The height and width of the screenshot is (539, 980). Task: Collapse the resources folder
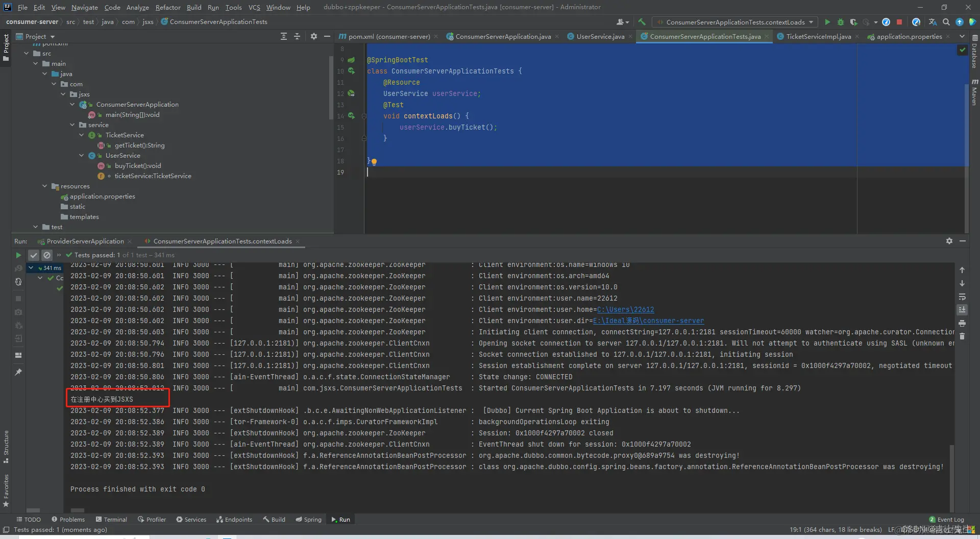45,186
